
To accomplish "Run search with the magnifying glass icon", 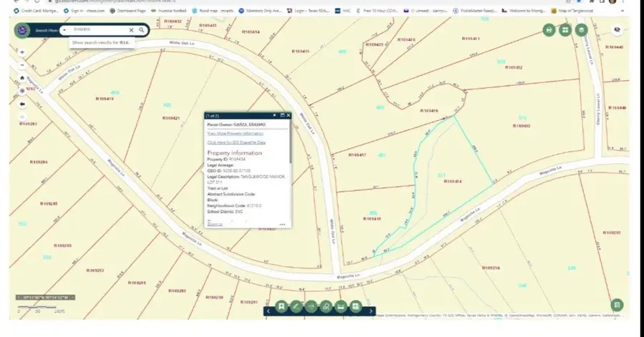I will pyautogui.click(x=142, y=30).
